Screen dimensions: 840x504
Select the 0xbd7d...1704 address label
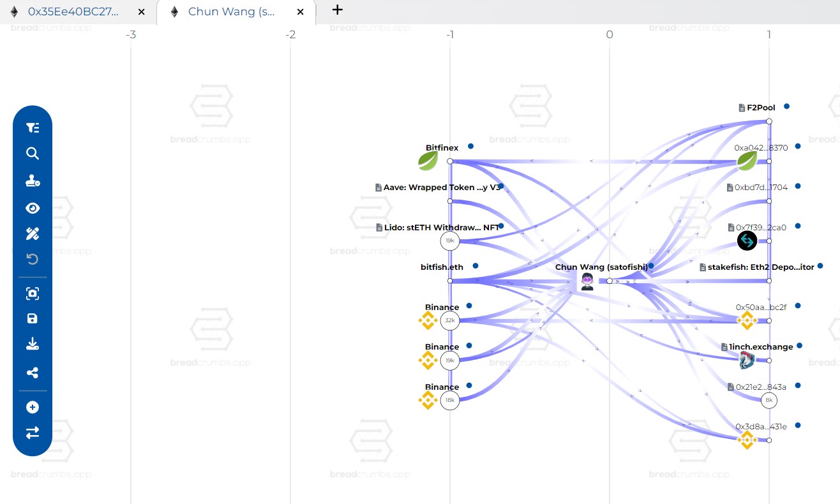point(761,188)
